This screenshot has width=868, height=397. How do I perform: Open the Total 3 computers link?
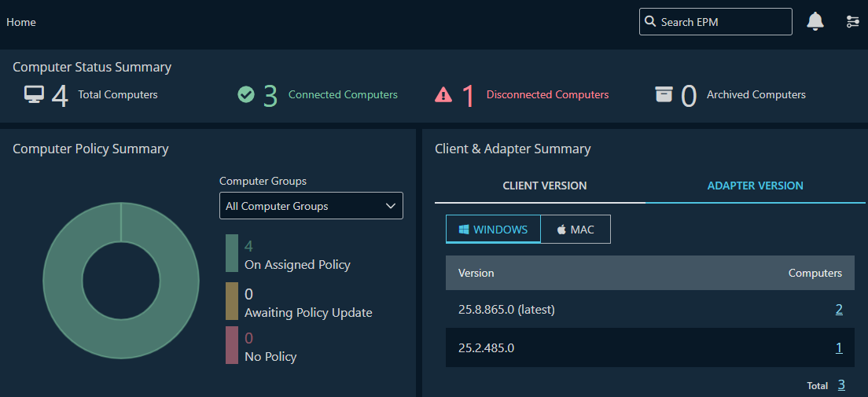tap(841, 385)
